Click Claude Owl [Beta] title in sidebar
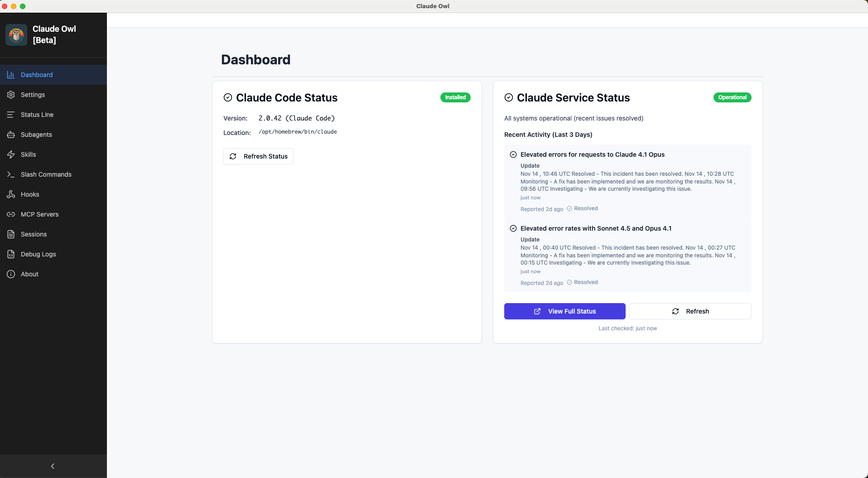This screenshot has height=478, width=868. click(54, 34)
